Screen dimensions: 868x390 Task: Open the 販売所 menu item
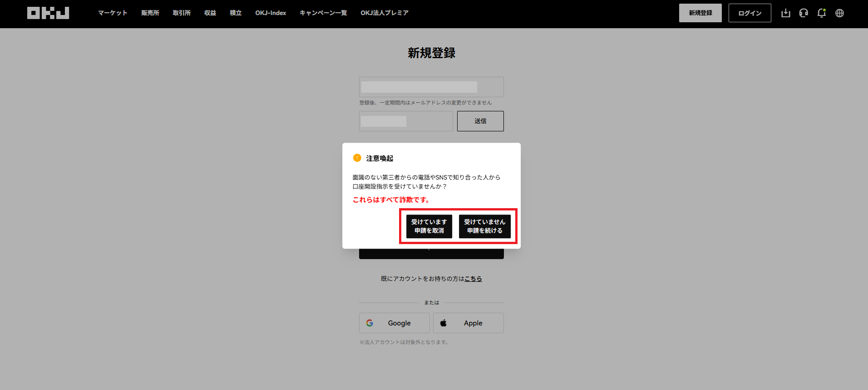pos(150,13)
